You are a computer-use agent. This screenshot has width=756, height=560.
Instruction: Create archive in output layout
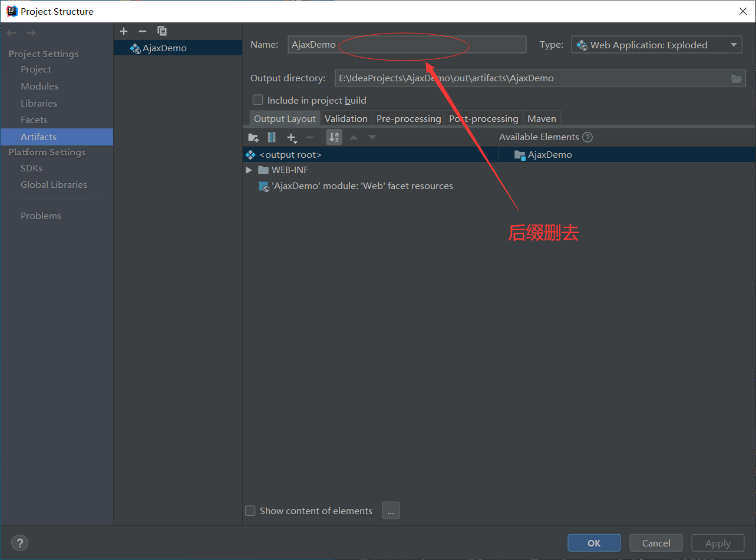272,137
